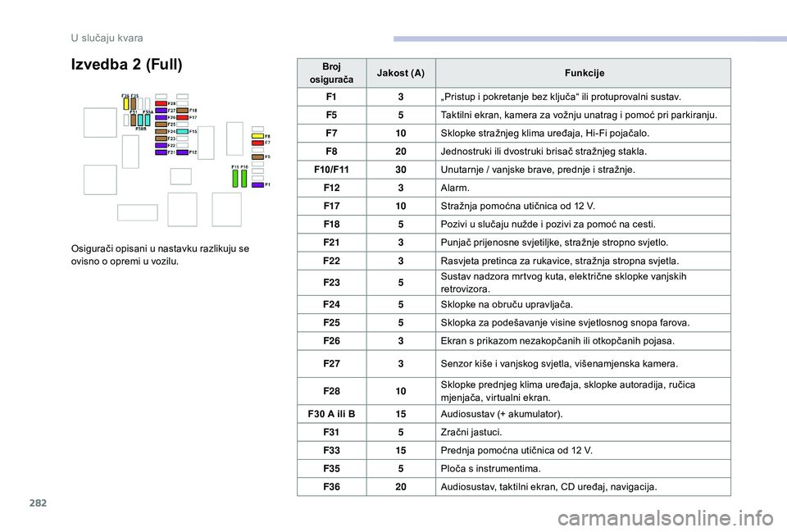The image size is (787, 532).
Task: Click the green F10 fuse in the diagram
Action: pyautogui.click(x=244, y=179)
